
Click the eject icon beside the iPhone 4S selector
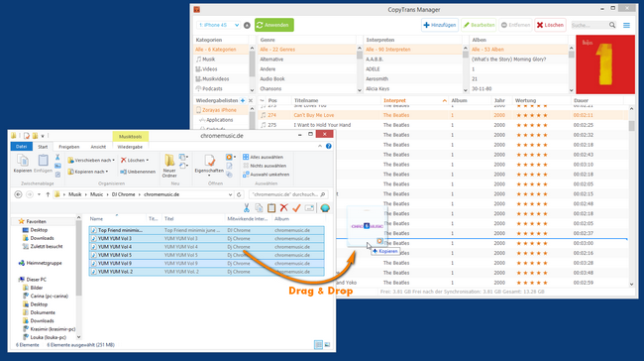click(247, 25)
